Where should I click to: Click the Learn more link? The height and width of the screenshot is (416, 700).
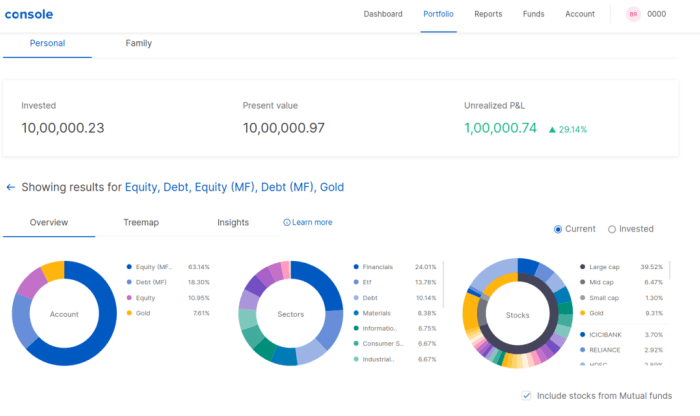(x=312, y=222)
